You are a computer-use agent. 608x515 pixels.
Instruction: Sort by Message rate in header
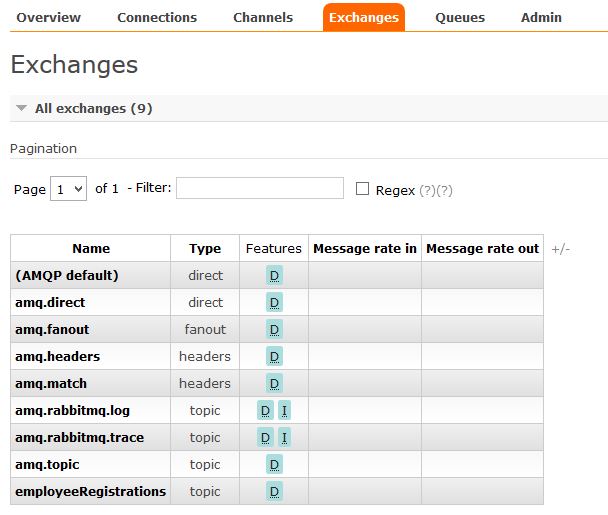[x=365, y=249]
